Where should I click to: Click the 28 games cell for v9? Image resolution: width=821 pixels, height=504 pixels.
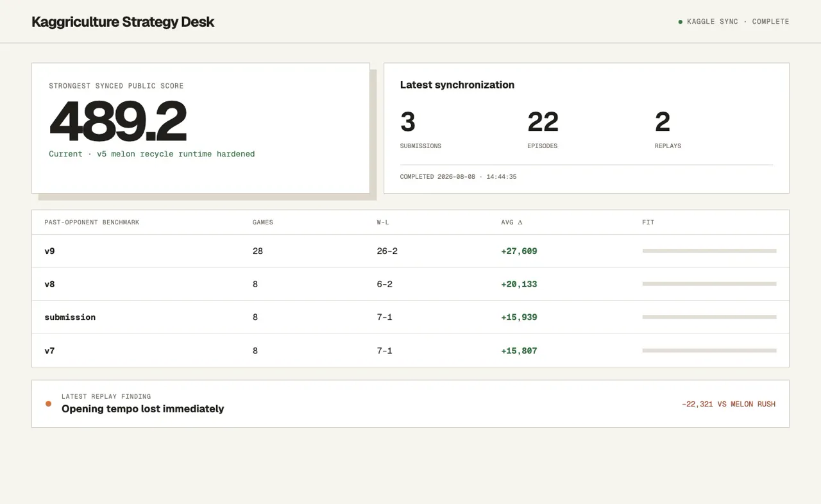point(258,251)
